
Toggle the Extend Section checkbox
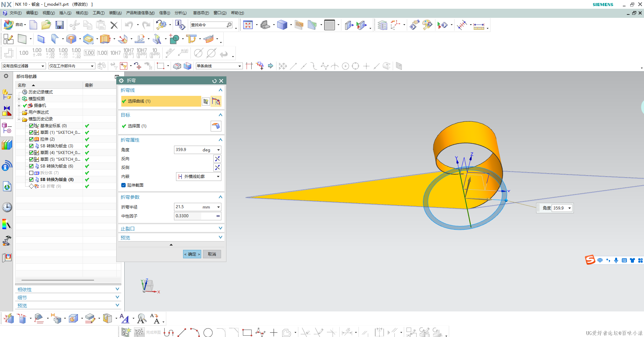click(123, 185)
